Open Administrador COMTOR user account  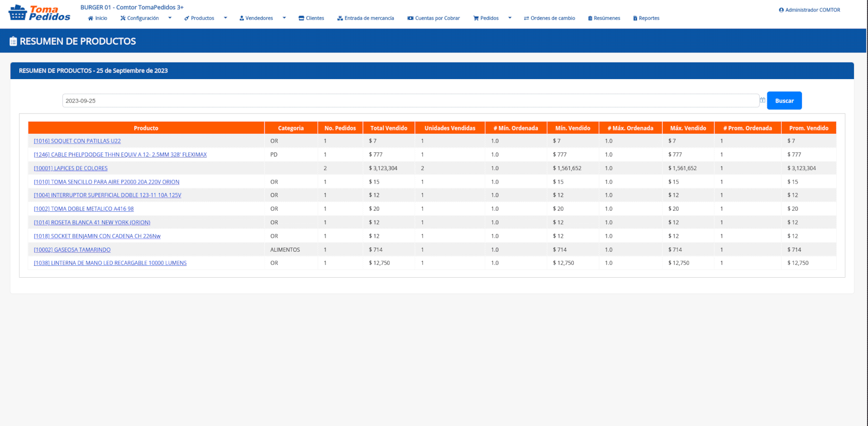[809, 10]
